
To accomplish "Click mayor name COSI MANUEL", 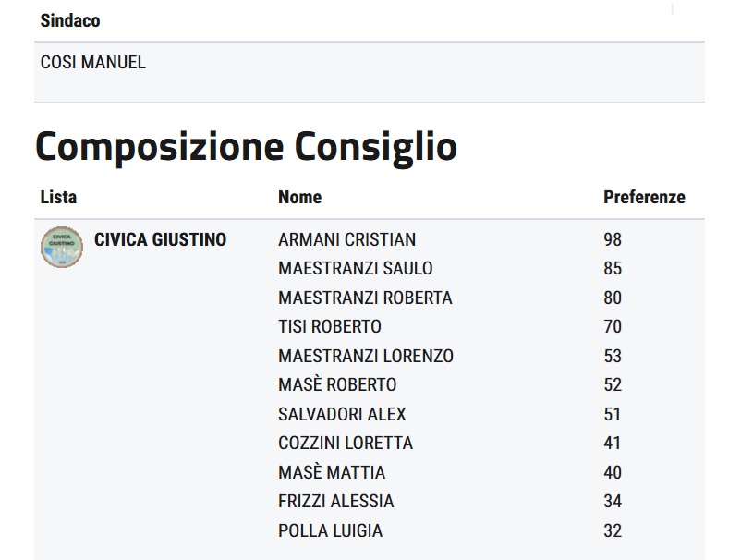I will pos(93,63).
